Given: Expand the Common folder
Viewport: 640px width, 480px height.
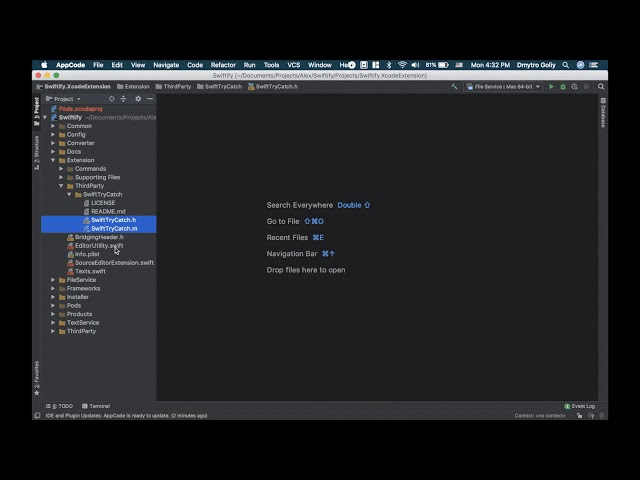Looking at the screenshot, I should 53,126.
